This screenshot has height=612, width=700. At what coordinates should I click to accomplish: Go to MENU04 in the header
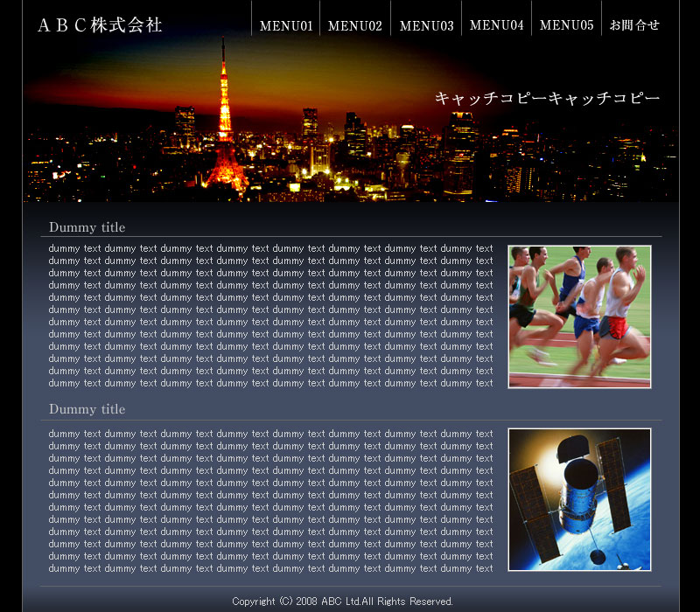click(x=496, y=25)
